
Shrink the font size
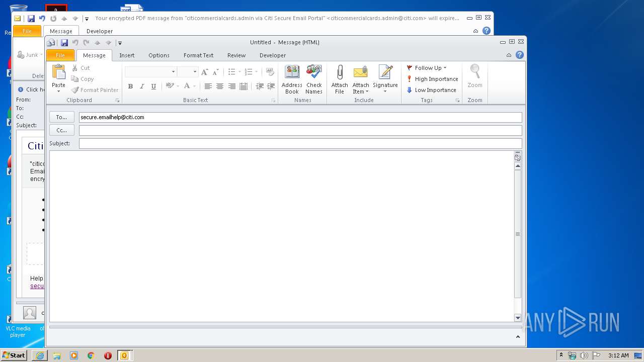216,72
